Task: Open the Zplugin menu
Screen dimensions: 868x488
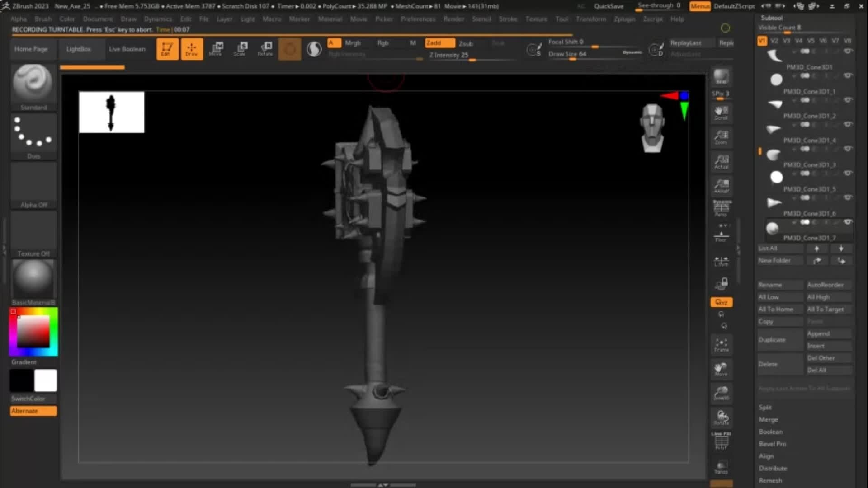Action: tap(625, 19)
